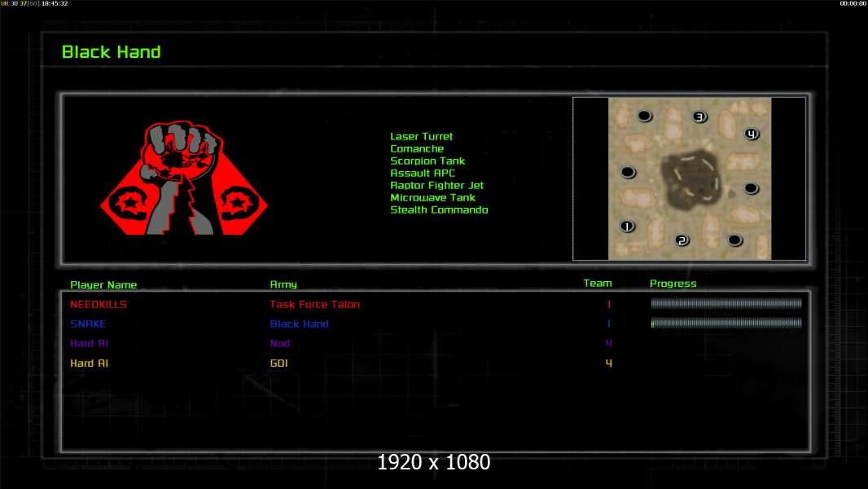Select start position marker 3 on minimap

click(699, 117)
